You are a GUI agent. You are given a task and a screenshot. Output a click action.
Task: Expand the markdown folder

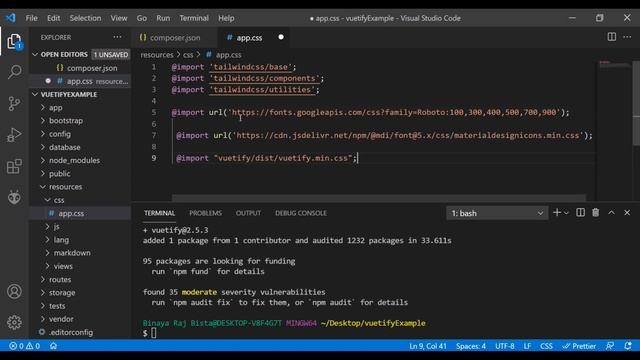point(80,253)
